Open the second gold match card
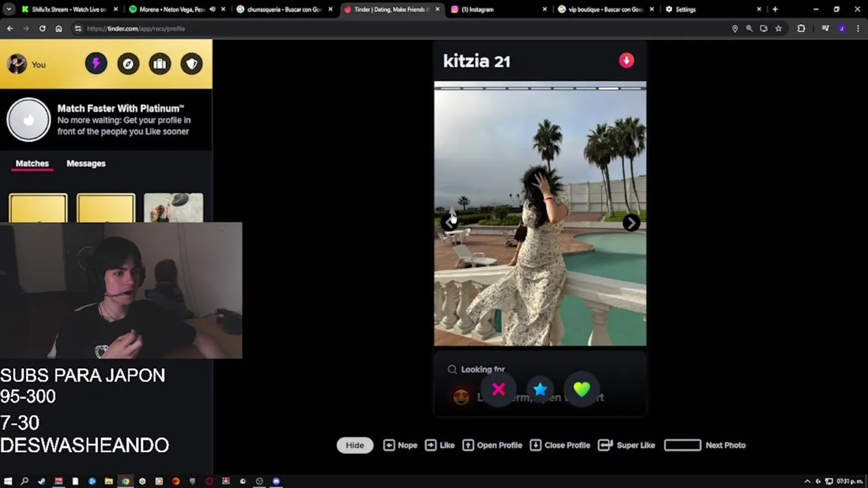The image size is (868, 488). 106,208
